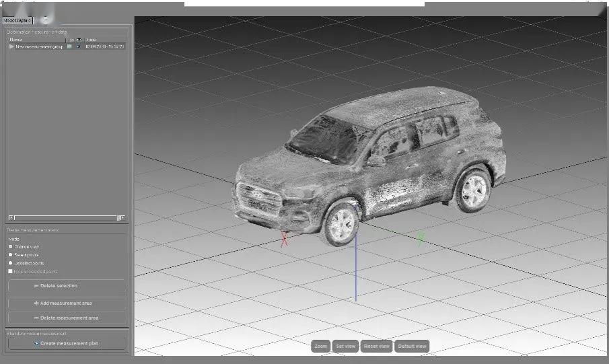The width and height of the screenshot is (609, 364).
Task: Click the visibility column header icon
Action: 79,40
